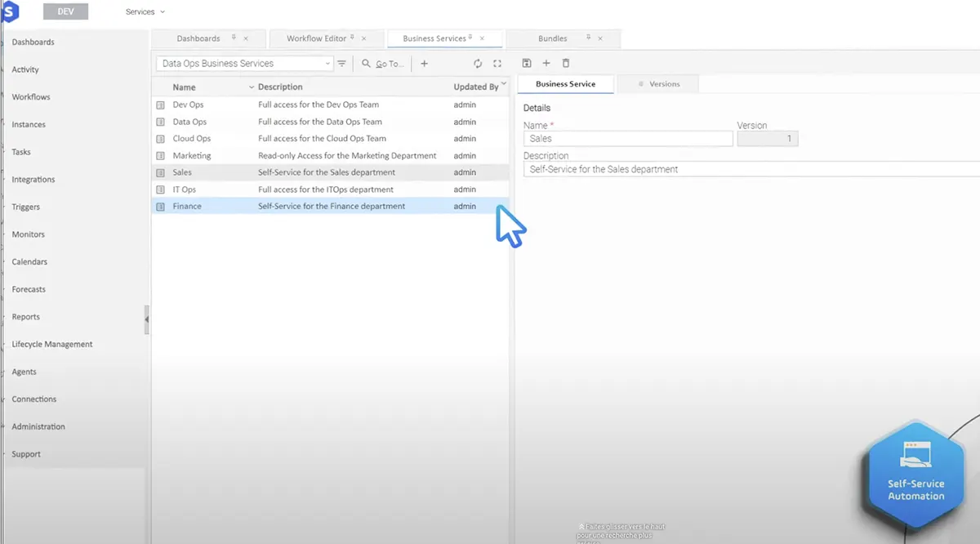Switch to the Workflow Editor tab

pos(316,38)
